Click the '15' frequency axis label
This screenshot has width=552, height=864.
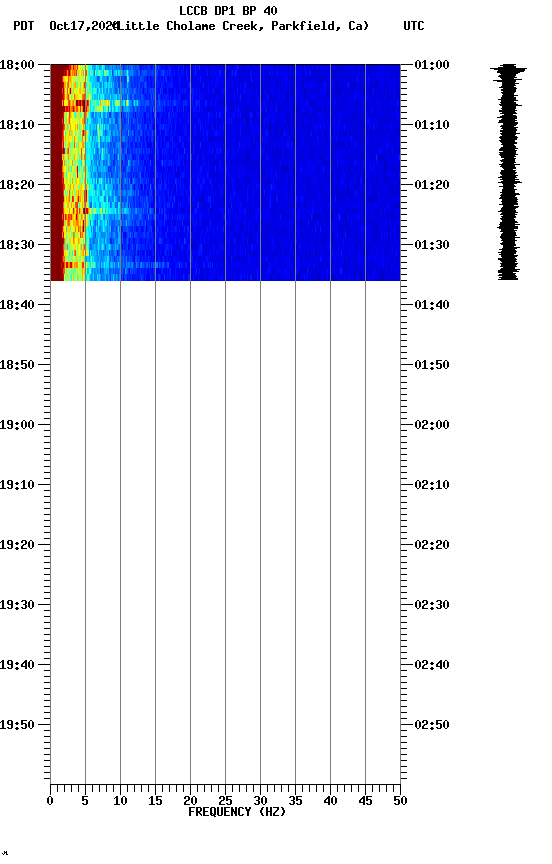[x=155, y=801]
